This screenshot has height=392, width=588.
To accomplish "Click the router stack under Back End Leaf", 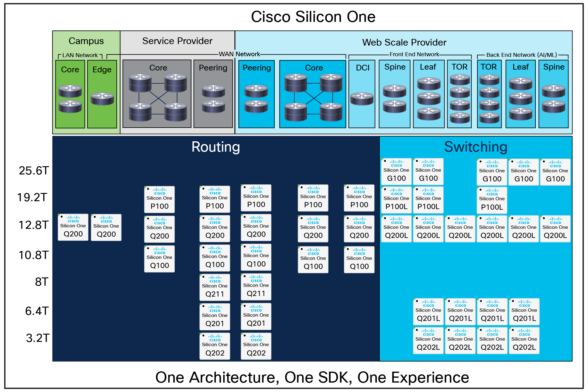I will [521, 99].
